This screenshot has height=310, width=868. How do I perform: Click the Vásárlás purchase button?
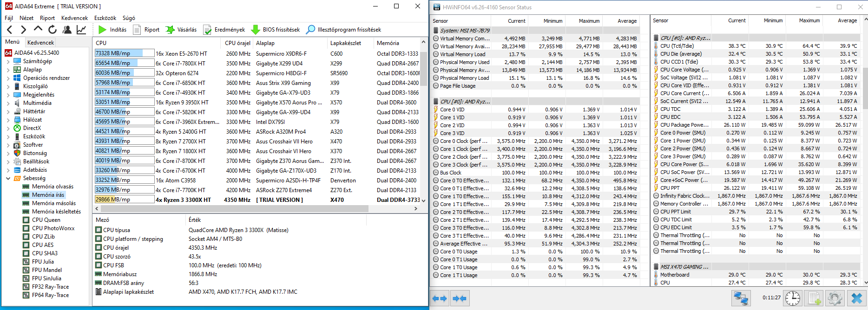(182, 30)
